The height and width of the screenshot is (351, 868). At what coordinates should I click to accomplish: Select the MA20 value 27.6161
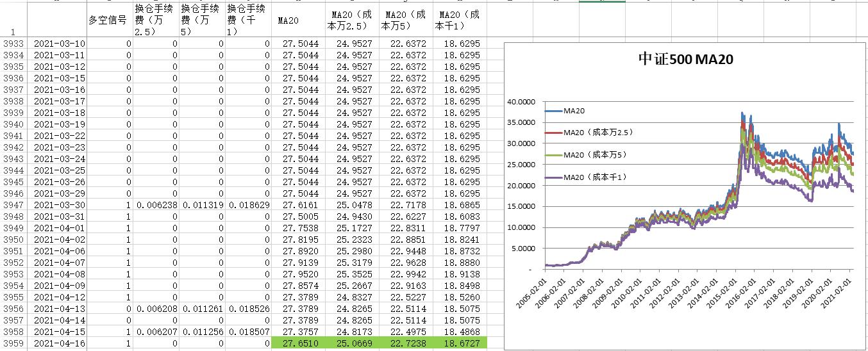click(x=299, y=205)
